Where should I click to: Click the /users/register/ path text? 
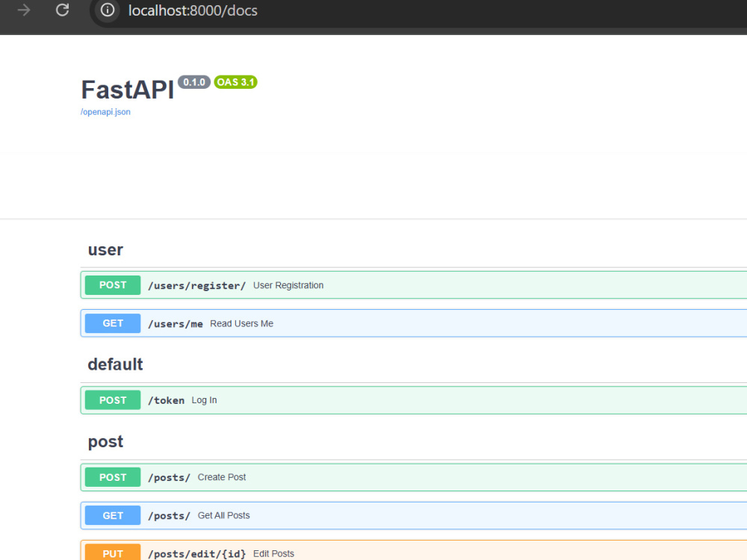click(x=196, y=286)
